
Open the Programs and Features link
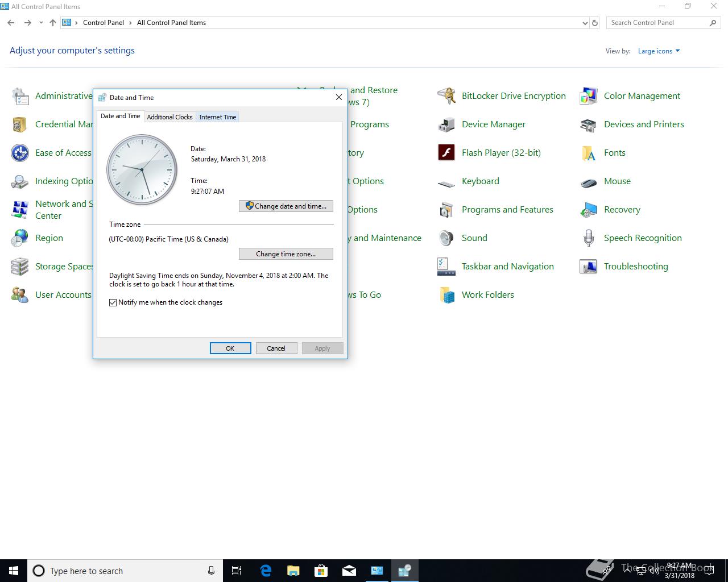pyautogui.click(x=507, y=210)
